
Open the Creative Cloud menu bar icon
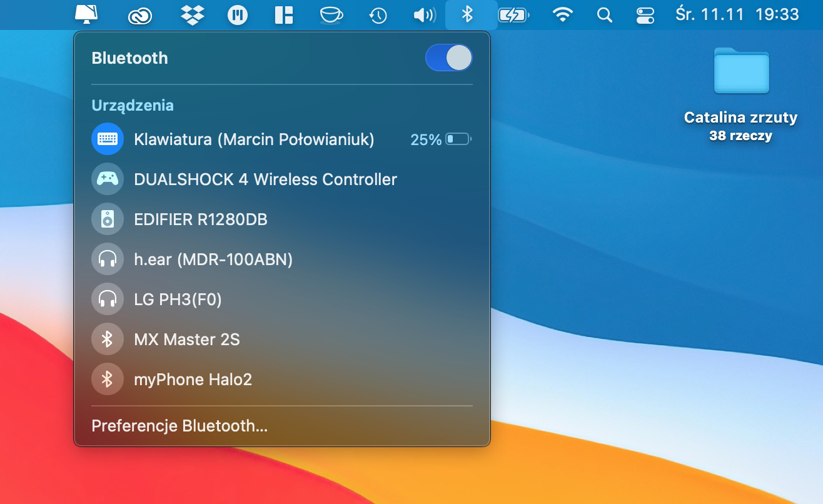[140, 16]
